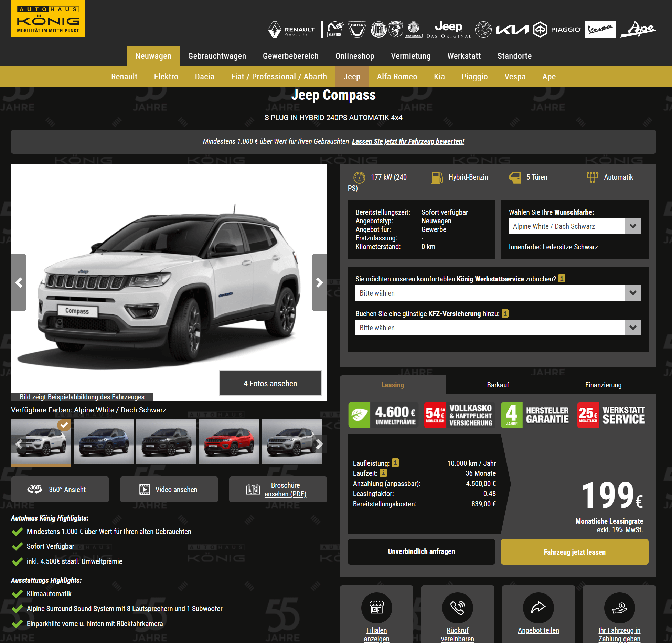
Task: Click Fahrzeug jetzt leasen button
Action: [x=575, y=551]
